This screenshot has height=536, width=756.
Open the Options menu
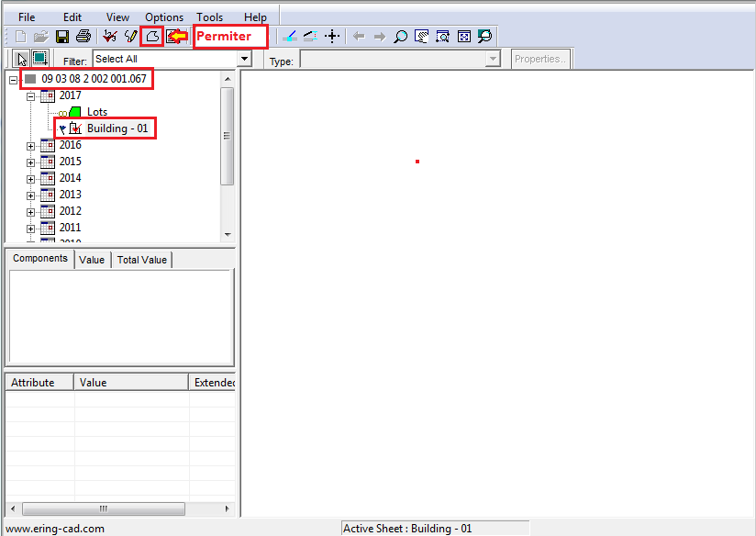coord(164,17)
